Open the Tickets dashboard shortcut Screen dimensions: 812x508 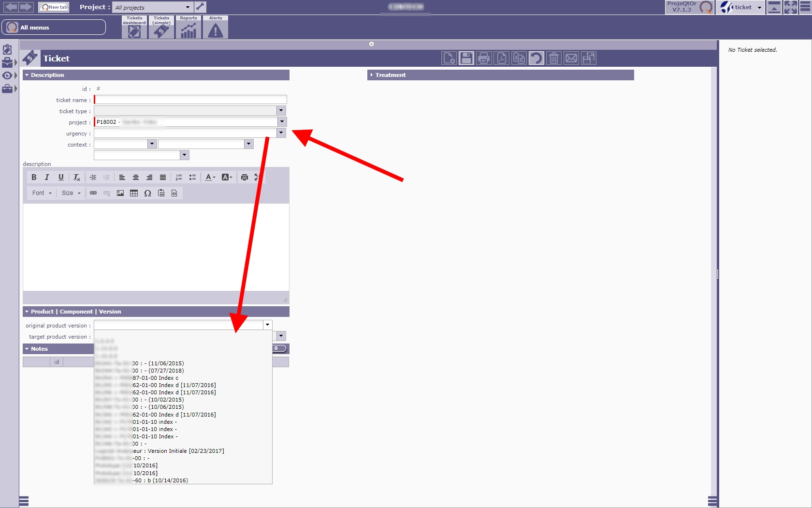coord(134,28)
